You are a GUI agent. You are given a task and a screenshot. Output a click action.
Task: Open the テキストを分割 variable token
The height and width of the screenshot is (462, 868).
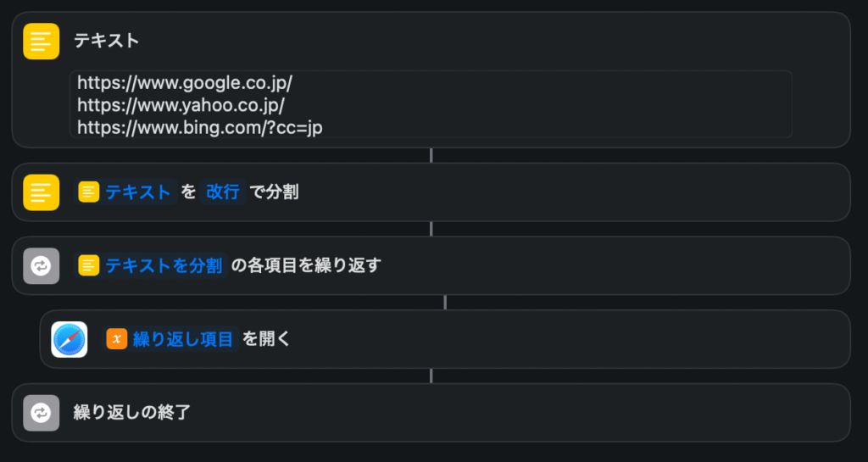point(164,265)
